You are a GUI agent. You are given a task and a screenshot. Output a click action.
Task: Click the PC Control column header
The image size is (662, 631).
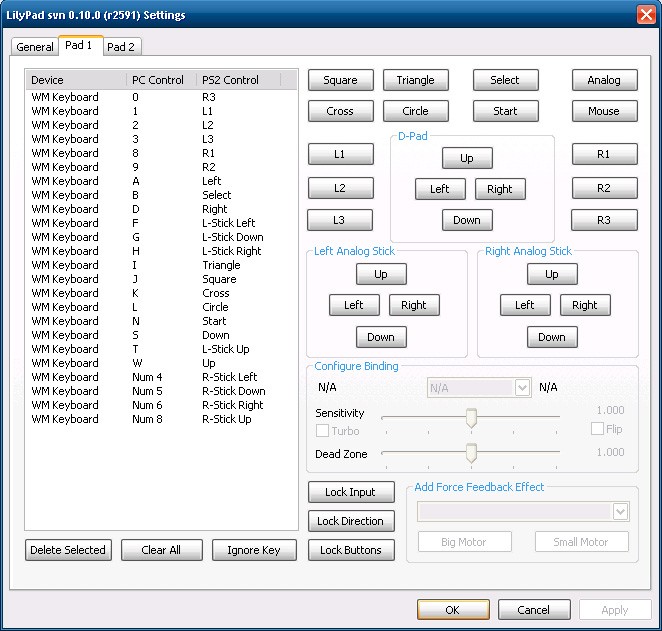(x=160, y=80)
